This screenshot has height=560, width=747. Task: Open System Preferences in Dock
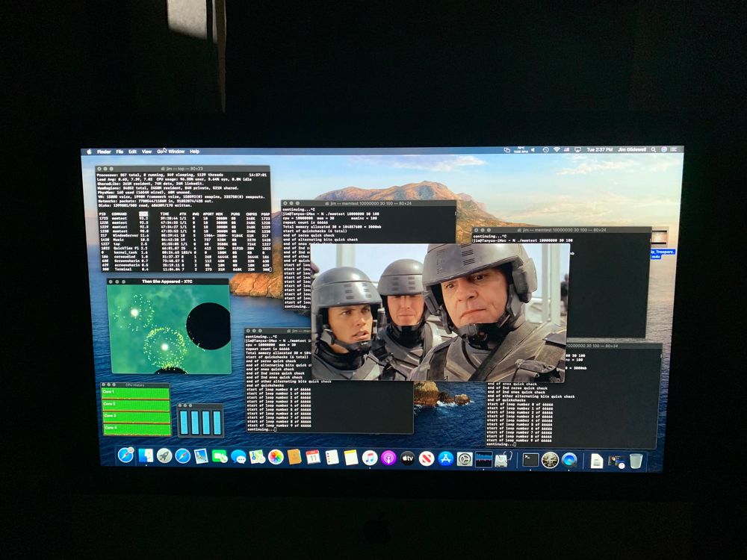coord(465,458)
